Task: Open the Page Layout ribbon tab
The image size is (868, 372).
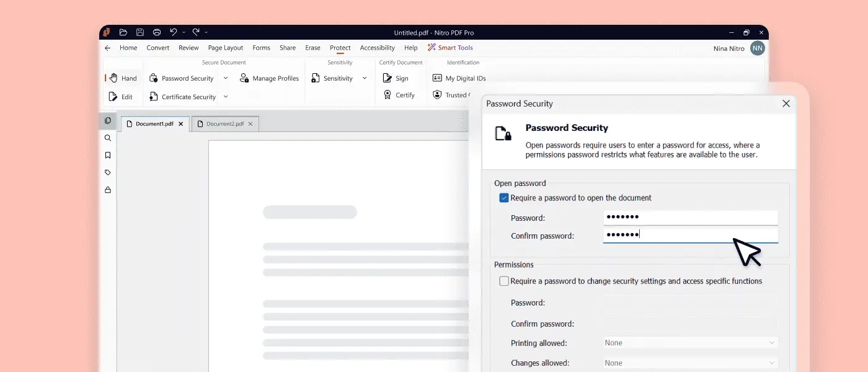Action: point(226,48)
